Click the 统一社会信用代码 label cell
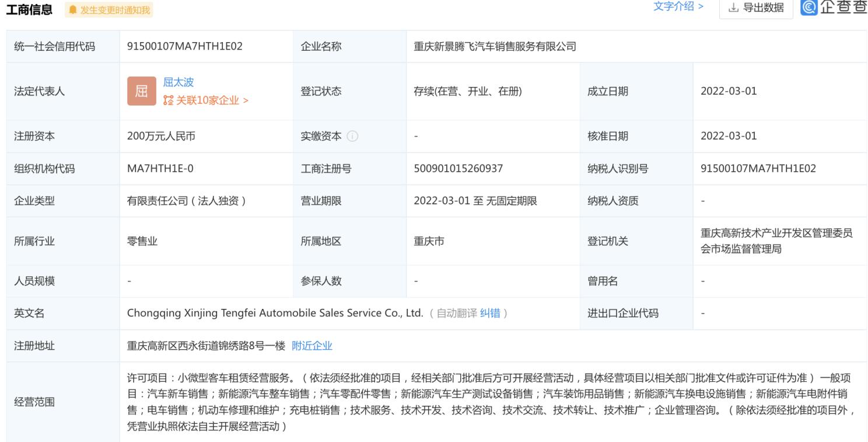 [x=62, y=47]
